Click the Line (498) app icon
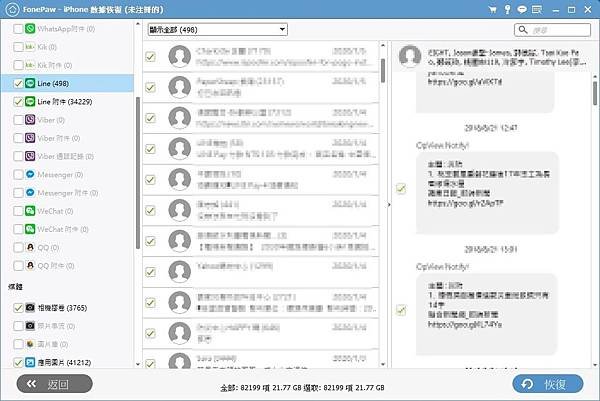This screenshot has width=600, height=401. (30, 83)
